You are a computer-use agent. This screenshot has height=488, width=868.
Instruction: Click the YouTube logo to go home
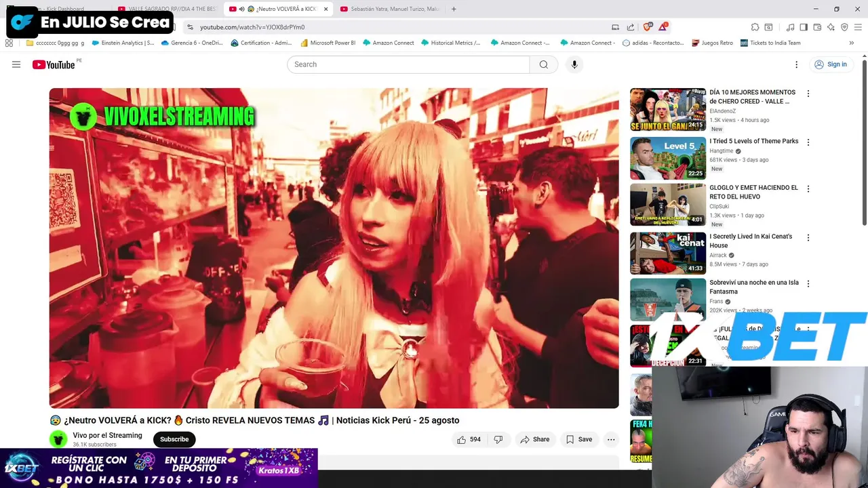pyautogui.click(x=54, y=64)
